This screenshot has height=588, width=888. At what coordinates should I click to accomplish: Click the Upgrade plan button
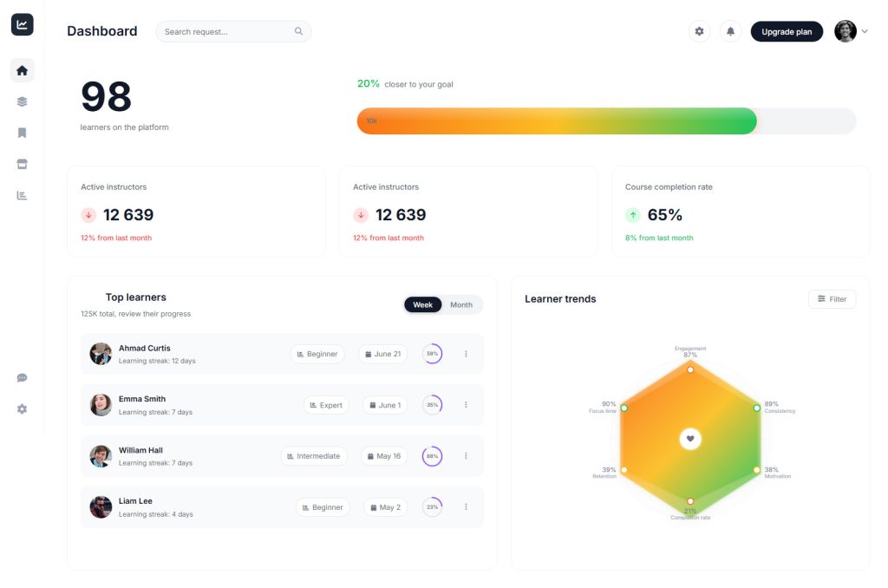point(787,32)
